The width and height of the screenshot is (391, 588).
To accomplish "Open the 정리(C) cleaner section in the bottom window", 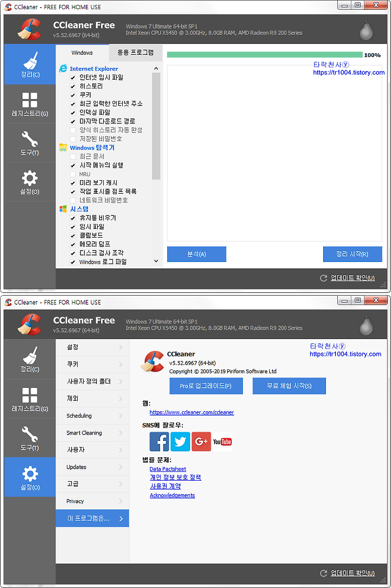I will click(30, 359).
